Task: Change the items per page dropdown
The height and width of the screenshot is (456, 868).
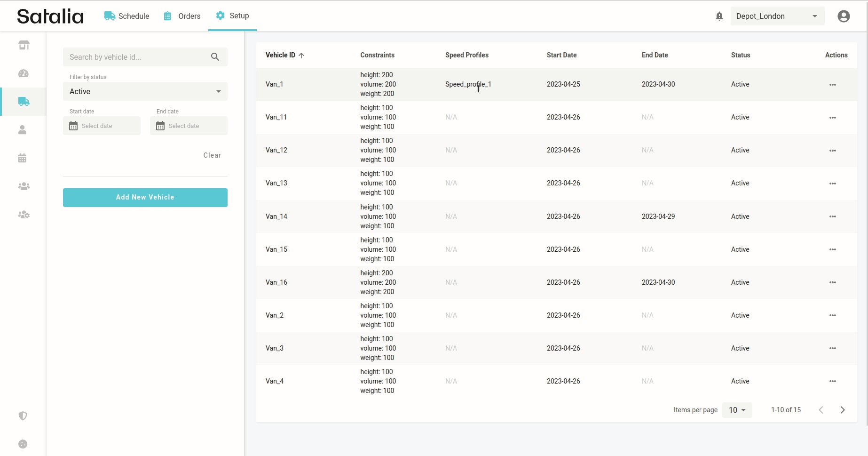Action: pos(737,410)
